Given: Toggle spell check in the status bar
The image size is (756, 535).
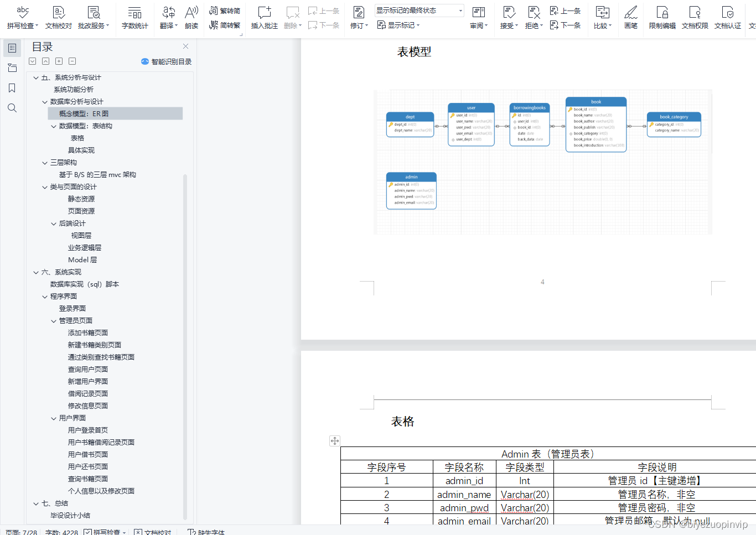Looking at the screenshot, I should [105, 532].
